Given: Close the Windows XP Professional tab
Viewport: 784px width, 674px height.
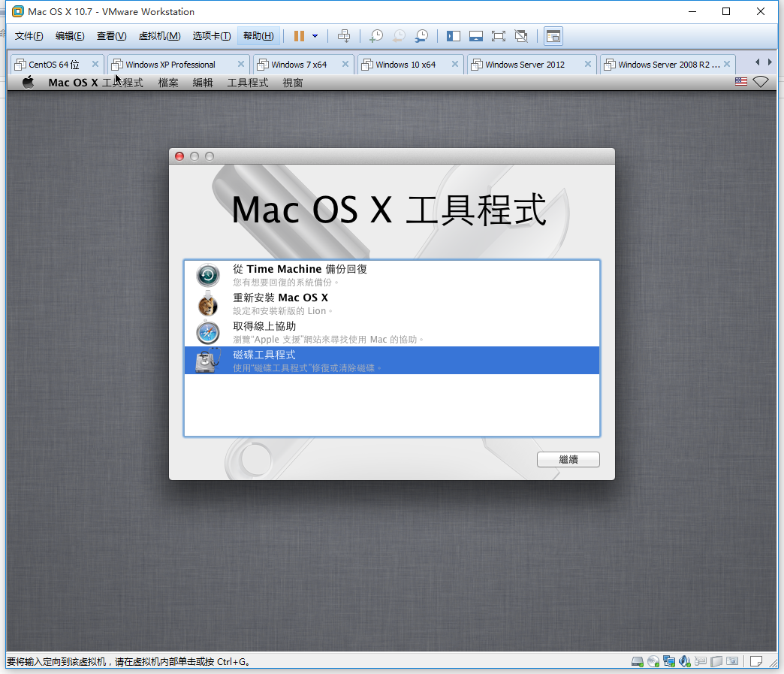Looking at the screenshot, I should coord(241,64).
